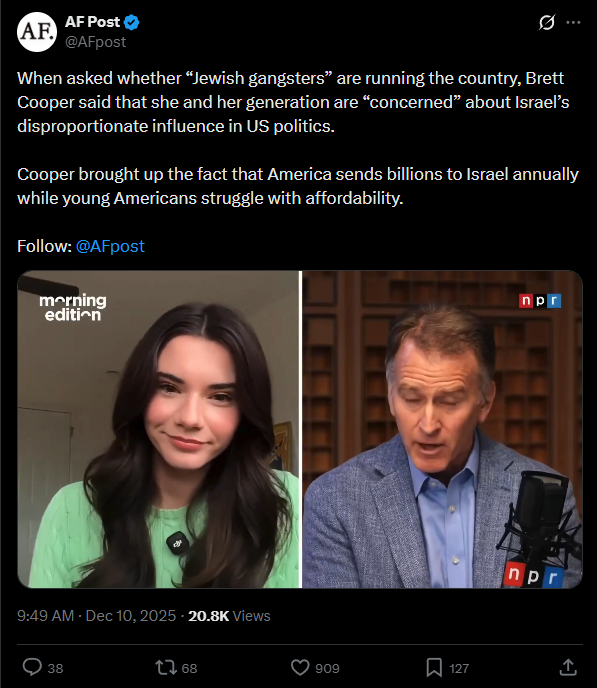
Task: Open the @AFpost mention link
Action: [x=110, y=246]
